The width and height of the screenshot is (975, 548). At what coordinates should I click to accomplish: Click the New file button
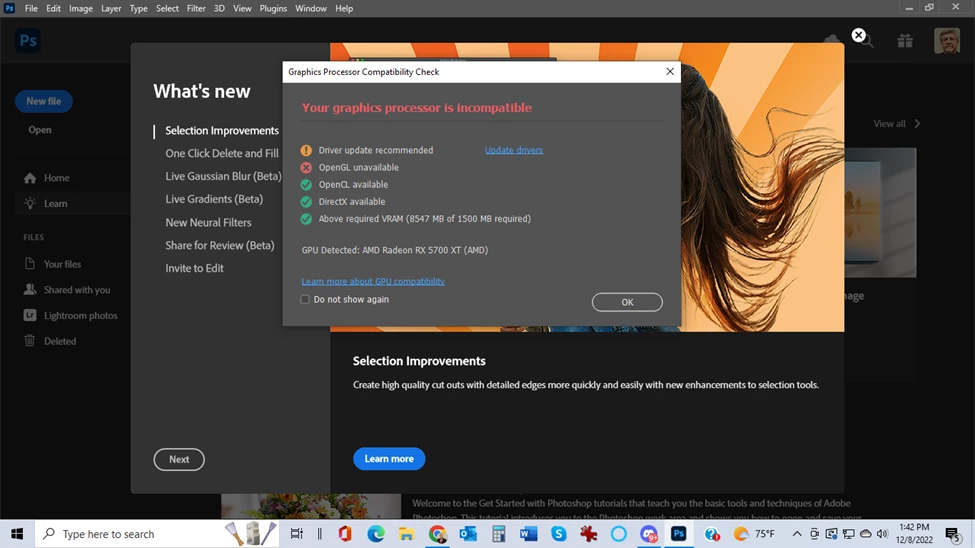click(44, 101)
